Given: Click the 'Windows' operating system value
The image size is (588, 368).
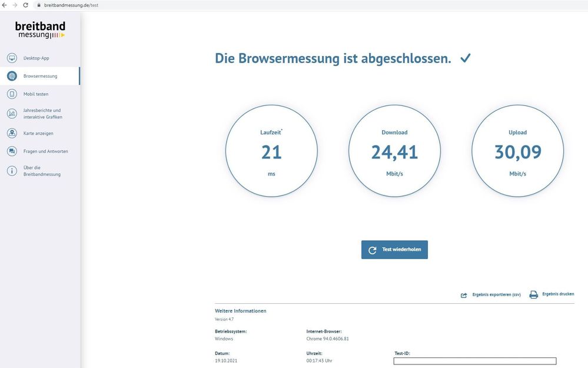Looking at the screenshot, I should [x=224, y=339].
